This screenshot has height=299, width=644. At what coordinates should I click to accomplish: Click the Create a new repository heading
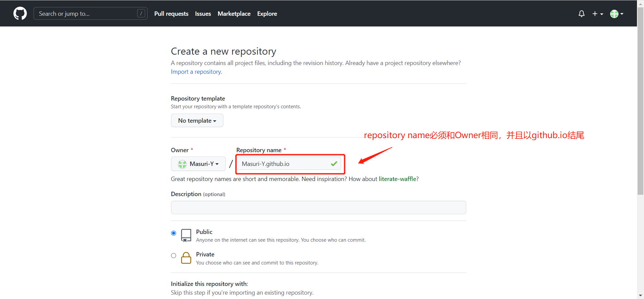[223, 51]
